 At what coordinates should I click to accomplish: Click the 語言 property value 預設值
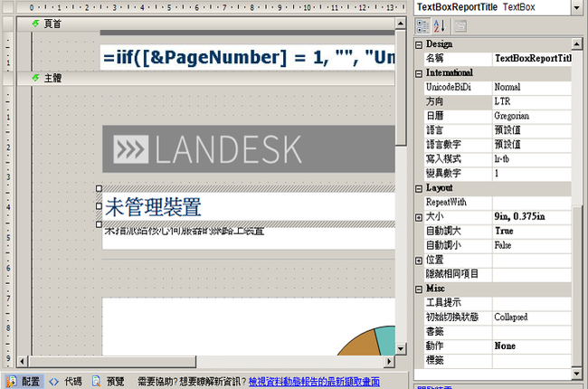coord(532,130)
